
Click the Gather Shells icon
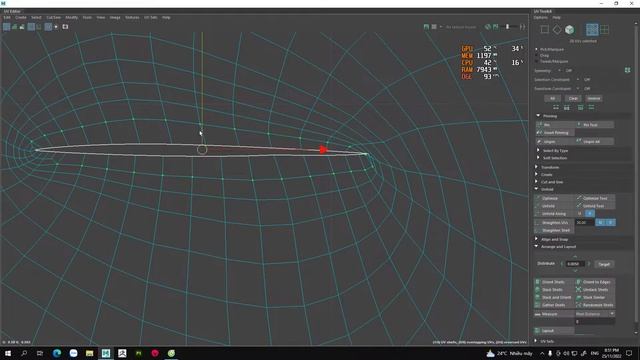538,305
